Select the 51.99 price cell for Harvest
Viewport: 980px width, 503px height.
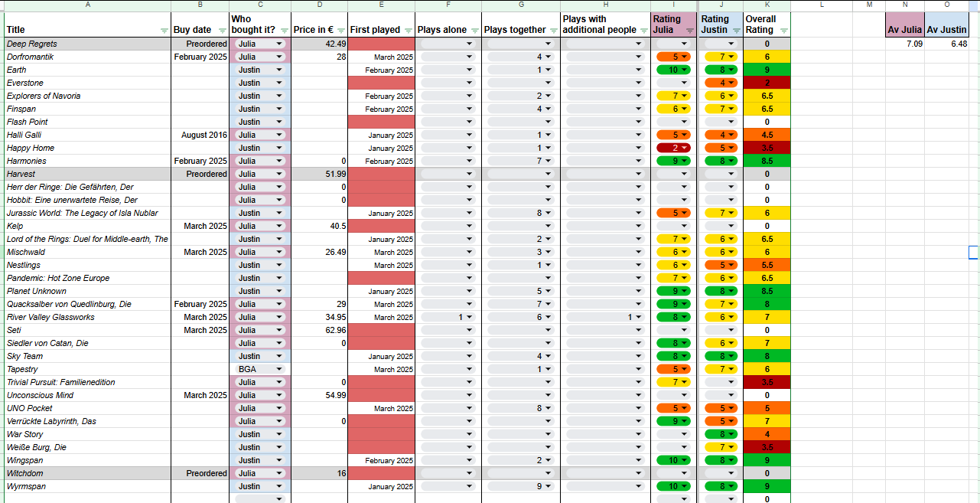click(320, 174)
